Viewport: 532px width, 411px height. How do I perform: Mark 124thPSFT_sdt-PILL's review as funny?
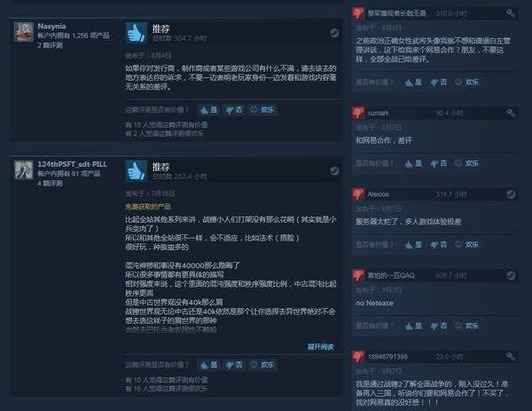(262, 365)
